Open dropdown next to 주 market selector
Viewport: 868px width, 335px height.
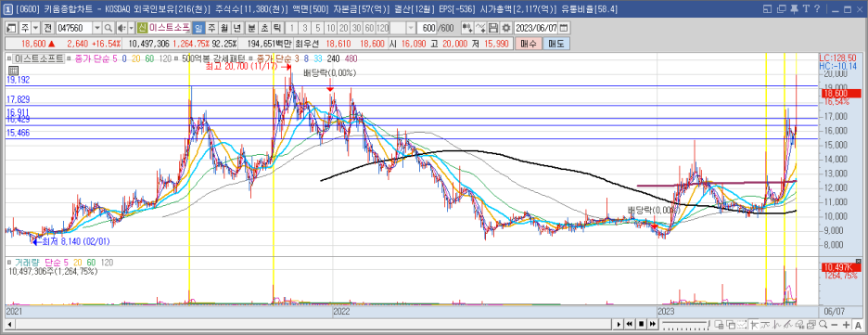tap(35, 28)
